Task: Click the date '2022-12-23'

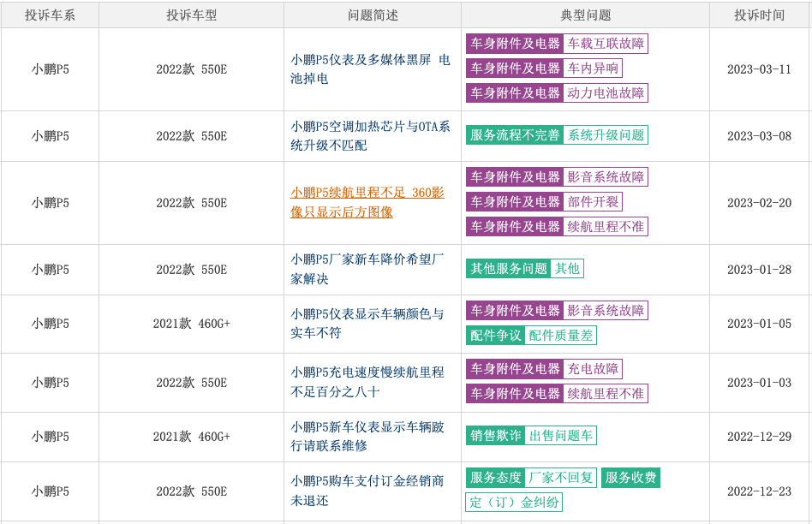Action: coord(759,491)
